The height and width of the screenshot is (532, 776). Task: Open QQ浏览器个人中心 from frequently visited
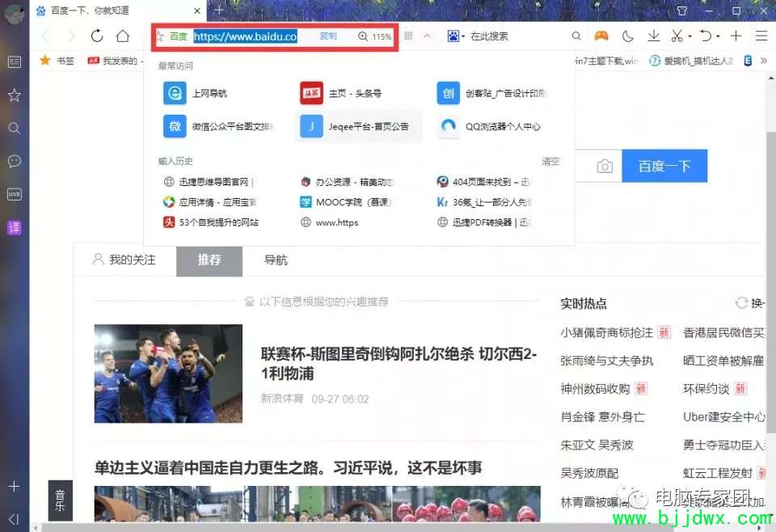[x=489, y=126]
